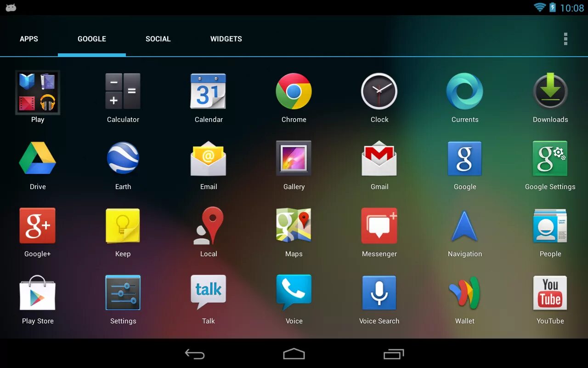Viewport: 588px width, 368px height.
Task: Launch the Gmail app
Action: coord(379,159)
